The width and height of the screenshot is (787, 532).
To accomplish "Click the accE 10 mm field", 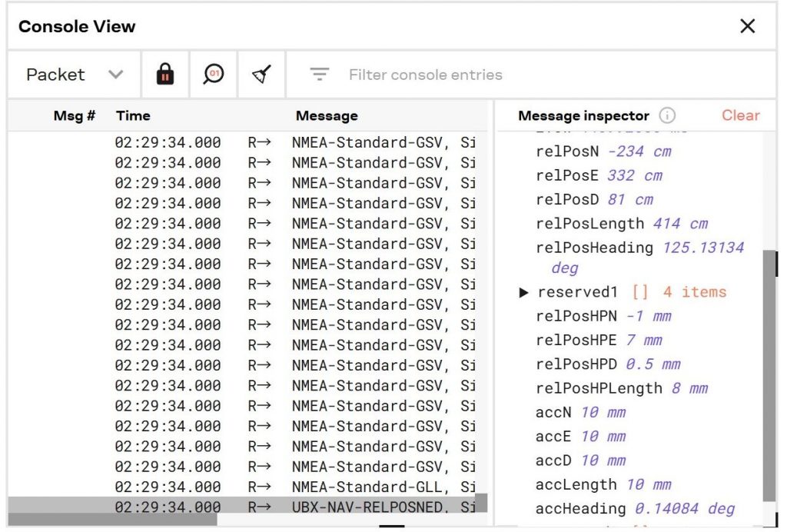I will [x=580, y=437].
